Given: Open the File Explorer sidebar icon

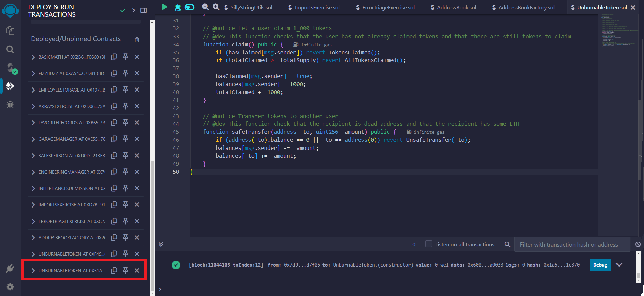Looking at the screenshot, I should tap(10, 31).
